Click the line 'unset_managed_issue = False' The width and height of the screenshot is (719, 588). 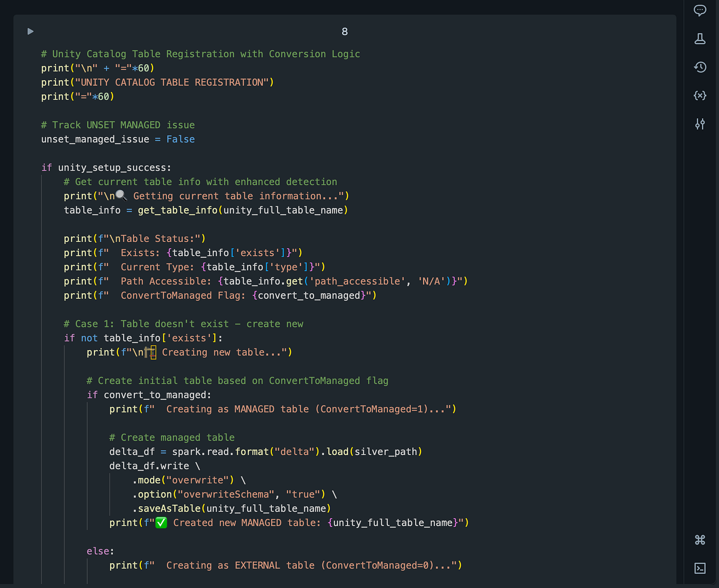click(x=118, y=139)
